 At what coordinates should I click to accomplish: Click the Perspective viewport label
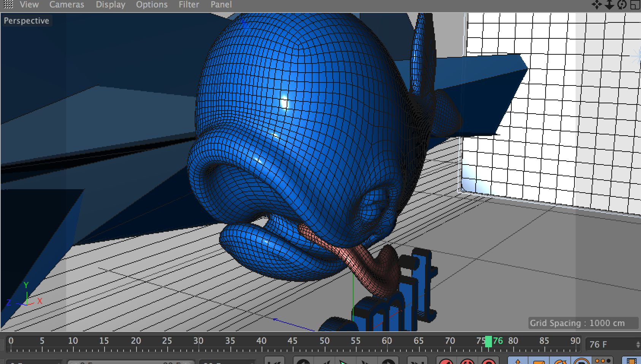tap(26, 21)
